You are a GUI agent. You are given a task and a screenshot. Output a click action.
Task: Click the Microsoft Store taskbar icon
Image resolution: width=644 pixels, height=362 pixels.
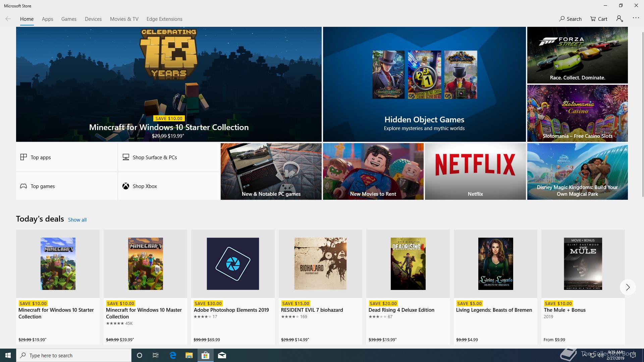pyautogui.click(x=205, y=355)
